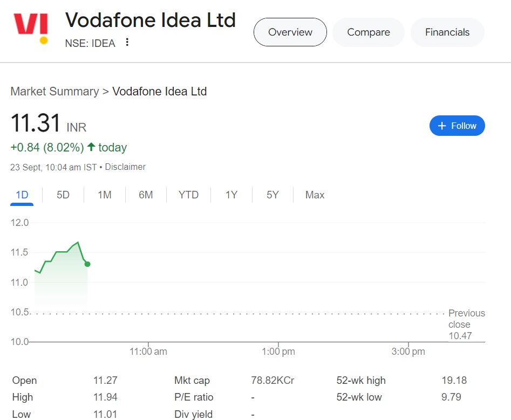Viewport: 511px width, 420px height.
Task: Open the Overview tab
Action: [x=290, y=32]
